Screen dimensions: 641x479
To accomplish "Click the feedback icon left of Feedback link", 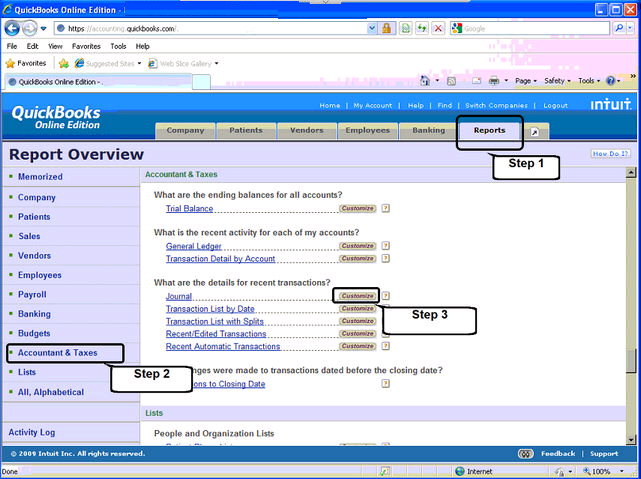I will click(526, 454).
